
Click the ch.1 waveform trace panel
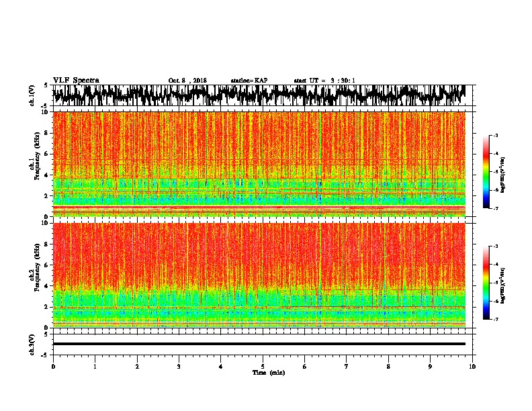(262, 95)
